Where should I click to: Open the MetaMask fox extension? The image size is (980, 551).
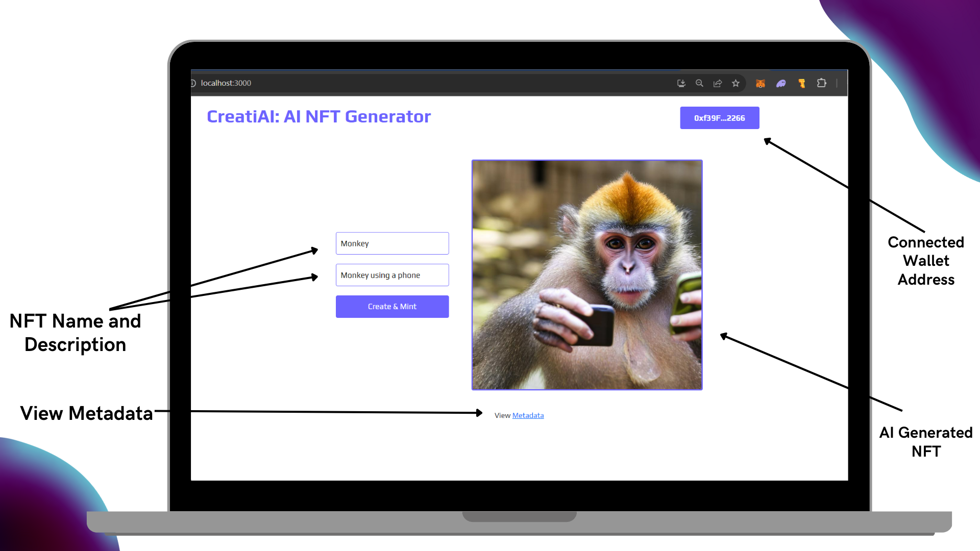(761, 83)
